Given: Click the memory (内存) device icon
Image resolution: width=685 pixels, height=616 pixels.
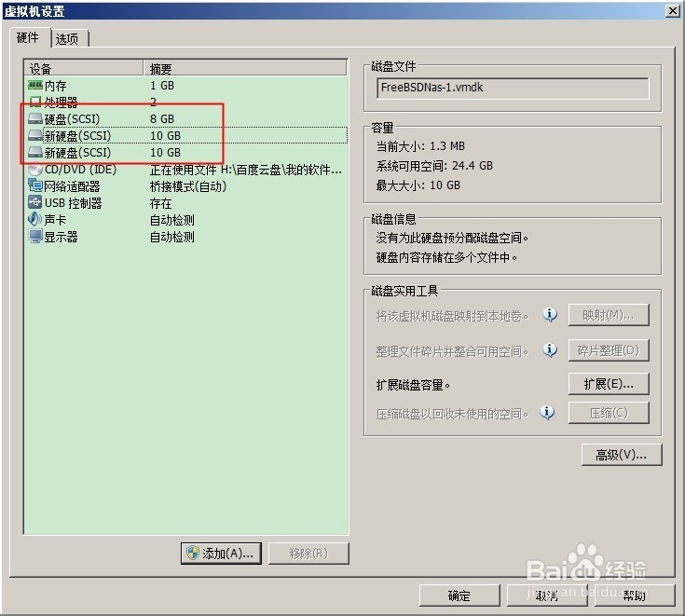Looking at the screenshot, I should coord(35,85).
